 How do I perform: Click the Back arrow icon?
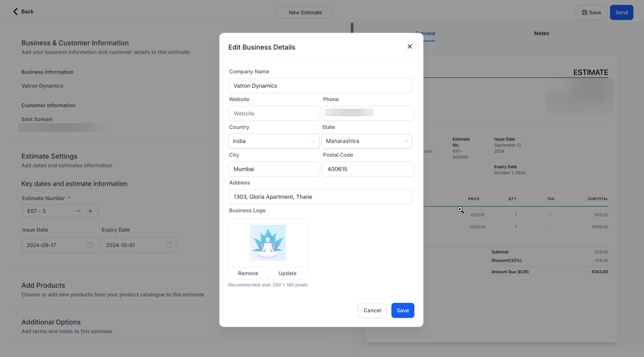(x=16, y=12)
